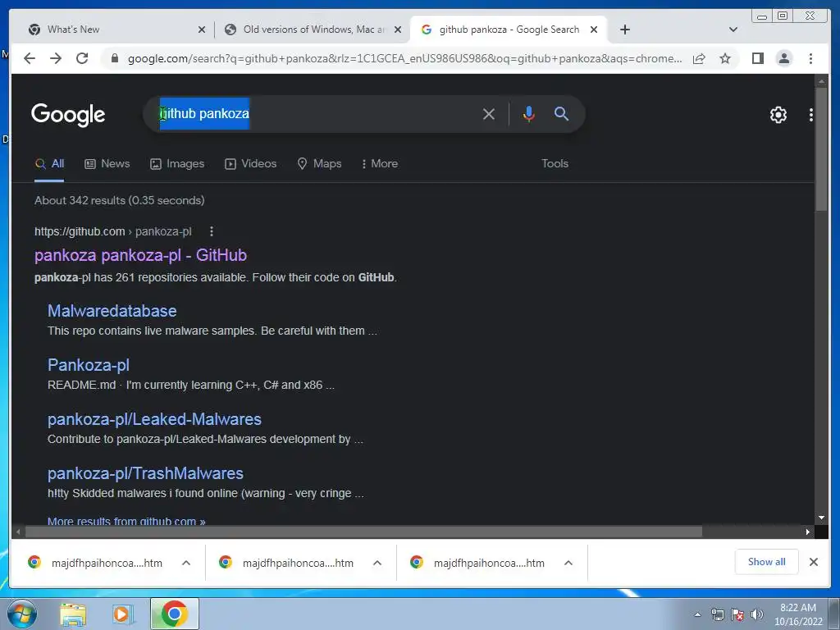Switch to News results
The width and height of the screenshot is (840, 630).
[x=107, y=163]
